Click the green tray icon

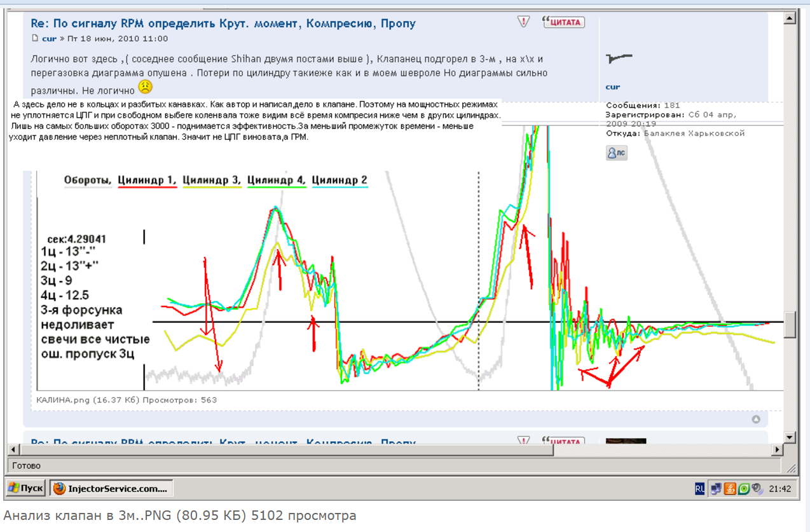(x=744, y=489)
